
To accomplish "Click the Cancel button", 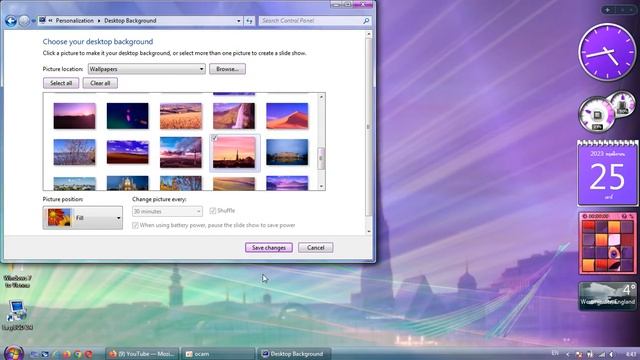I will [316, 247].
